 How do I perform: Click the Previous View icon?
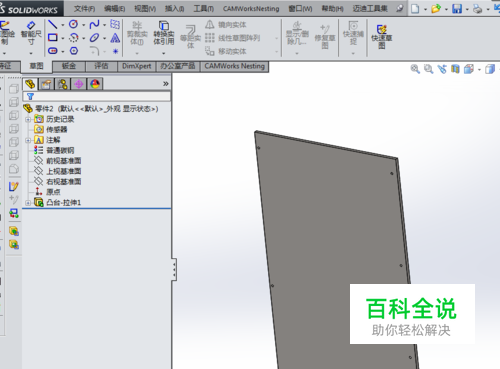pyautogui.click(x=442, y=69)
